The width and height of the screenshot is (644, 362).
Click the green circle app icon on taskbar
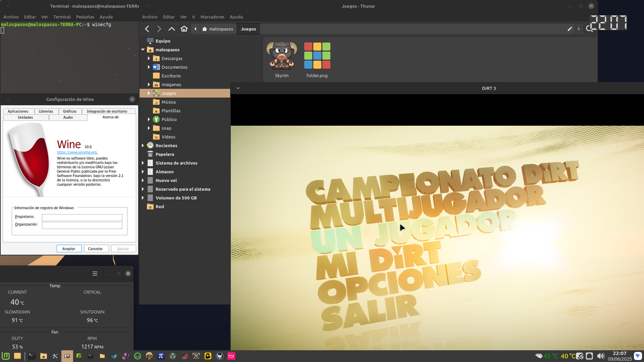pyautogui.click(x=137, y=356)
